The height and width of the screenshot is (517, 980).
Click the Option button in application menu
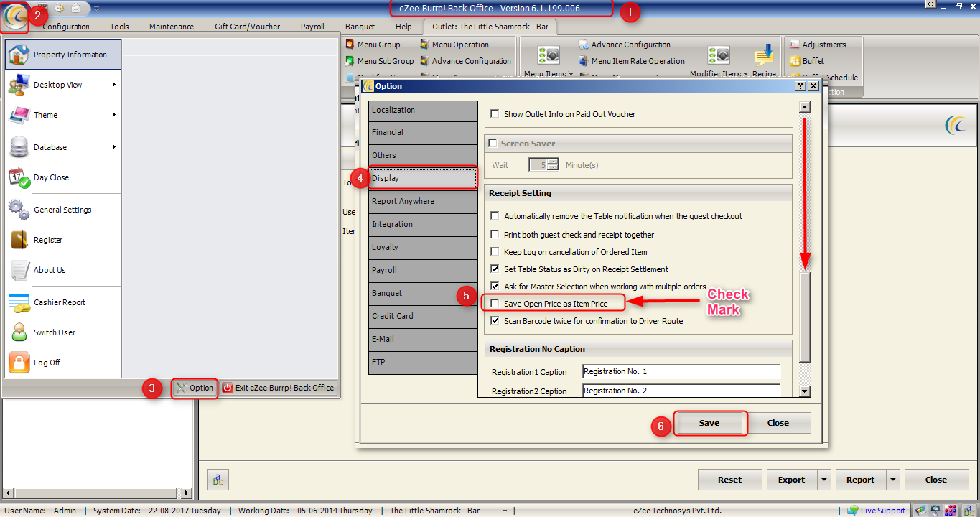[195, 388]
